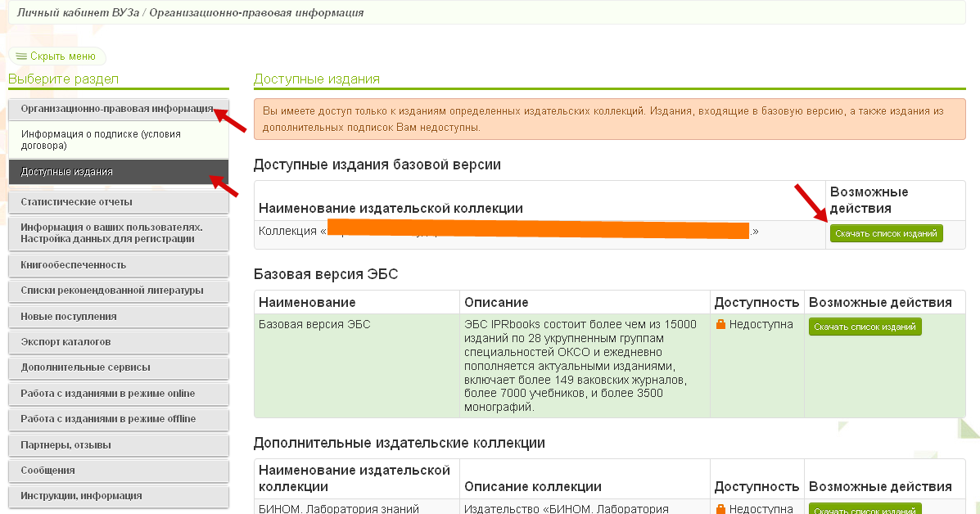Click the hamburger icon in Скрыть меню
980x514 pixels.
tap(21, 56)
